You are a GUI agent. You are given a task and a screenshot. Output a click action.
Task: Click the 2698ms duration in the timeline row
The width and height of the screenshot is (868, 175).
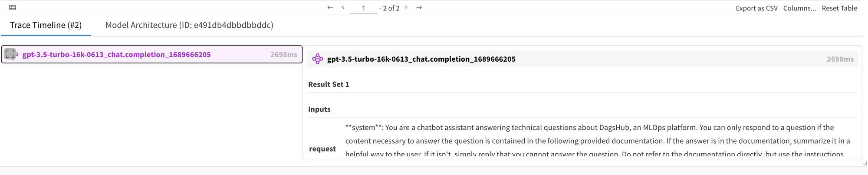pos(283,54)
